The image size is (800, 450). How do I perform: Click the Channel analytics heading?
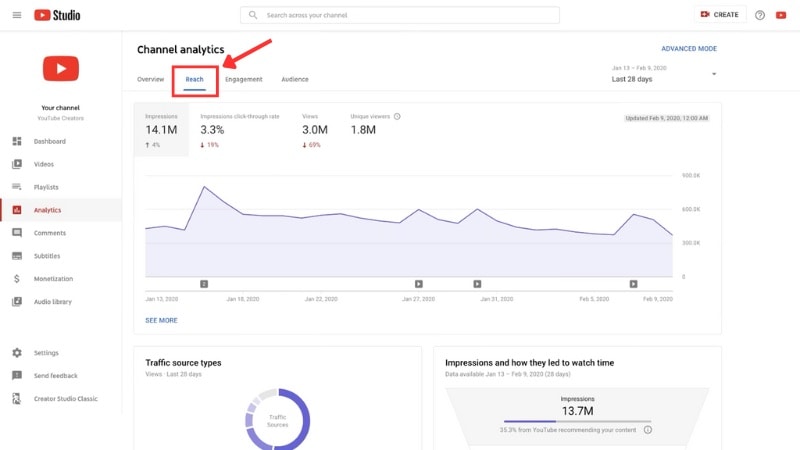point(181,49)
